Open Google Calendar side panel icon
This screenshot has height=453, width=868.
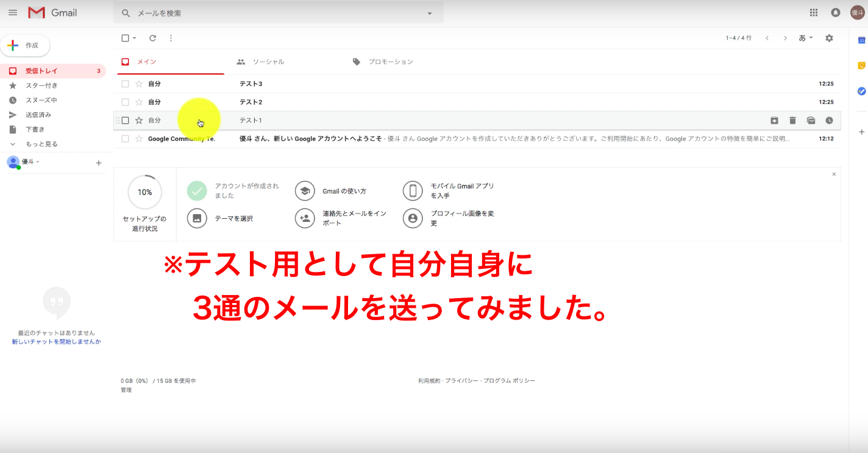pos(861,40)
